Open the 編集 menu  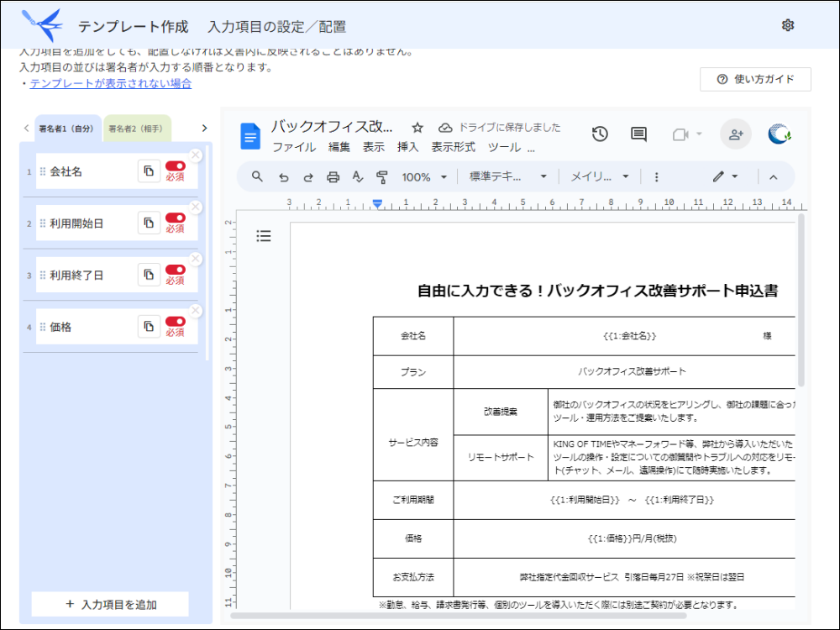pos(339,147)
